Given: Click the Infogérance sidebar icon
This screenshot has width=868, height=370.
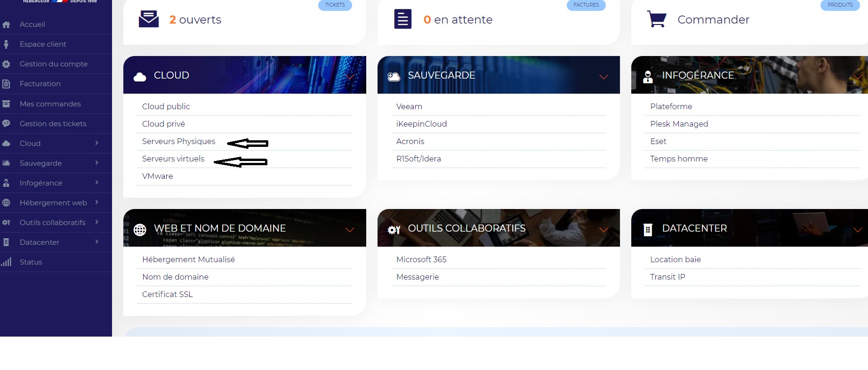Looking at the screenshot, I should pyautogui.click(x=6, y=183).
